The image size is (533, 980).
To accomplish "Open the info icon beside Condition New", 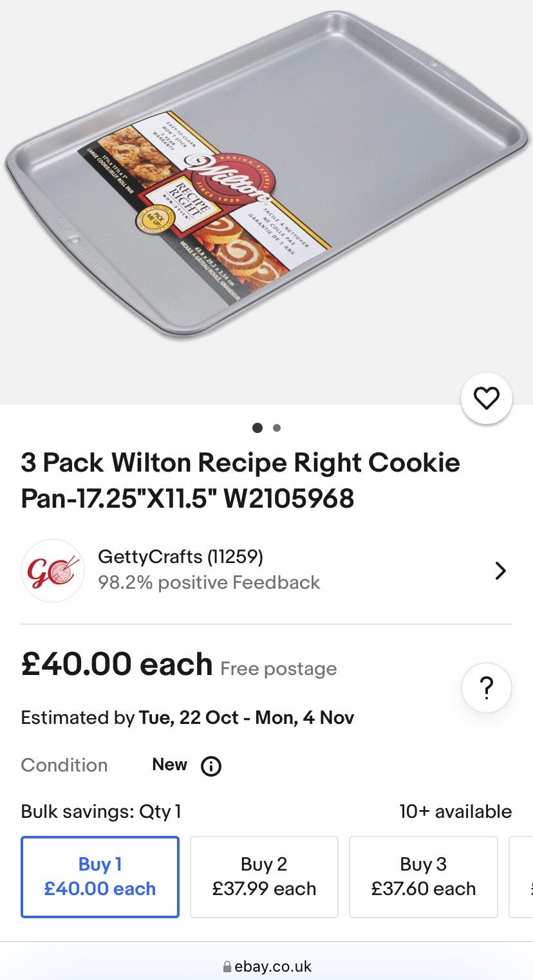I will point(211,766).
